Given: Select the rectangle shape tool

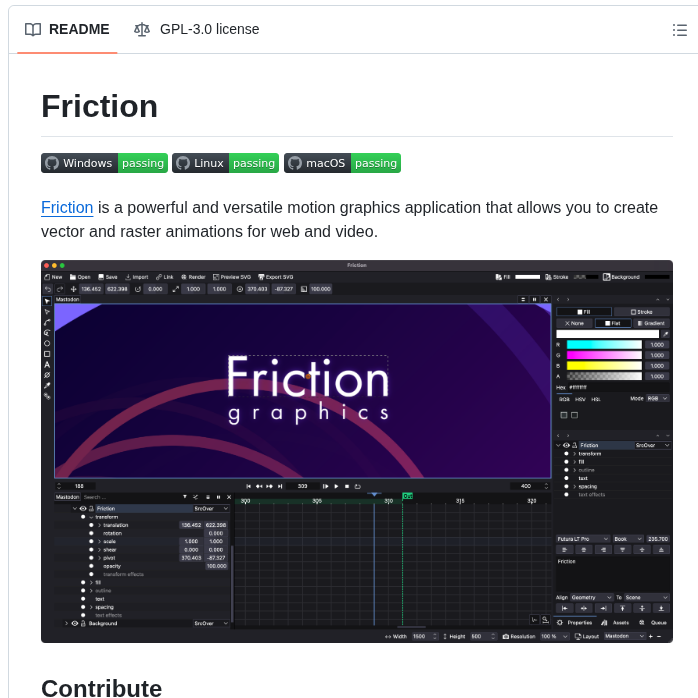Looking at the screenshot, I should (47, 354).
